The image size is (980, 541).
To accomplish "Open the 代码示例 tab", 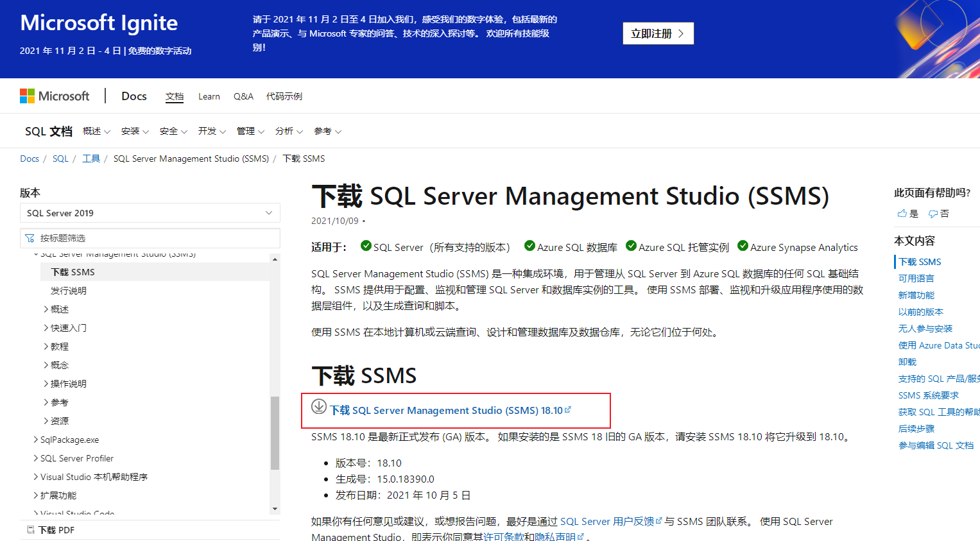I will [x=284, y=97].
